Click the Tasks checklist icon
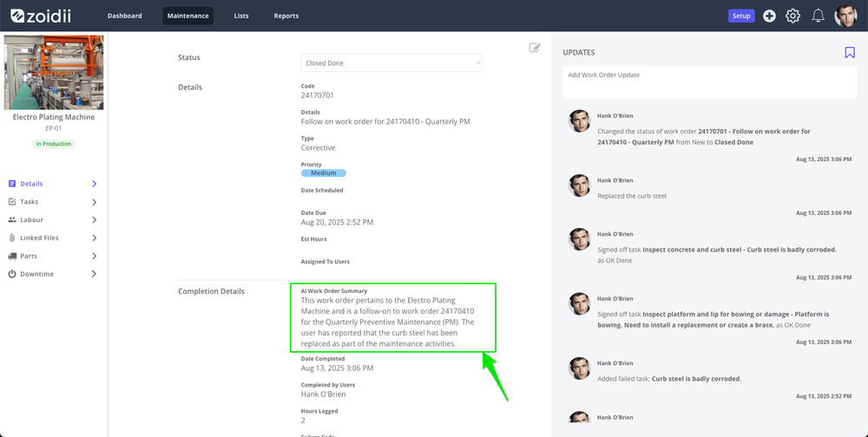This screenshot has height=437, width=868. pos(12,202)
